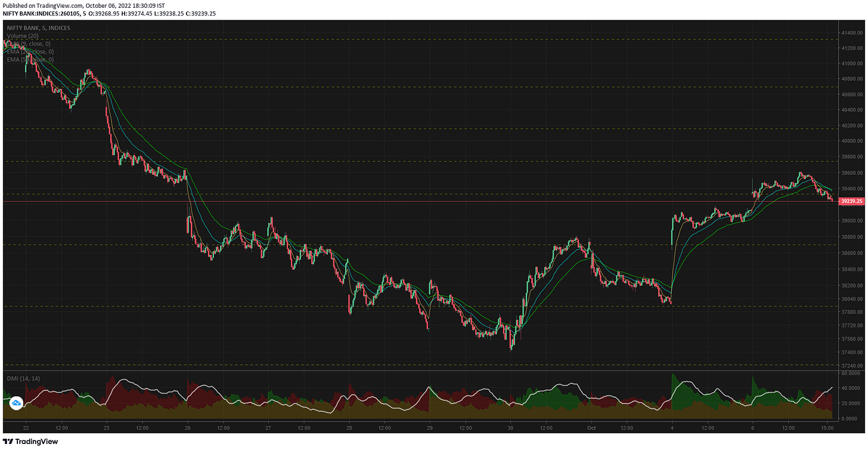Image resolution: width=868 pixels, height=450 pixels.
Task: Click the blue TradingView cloud icon
Action: pos(17,403)
